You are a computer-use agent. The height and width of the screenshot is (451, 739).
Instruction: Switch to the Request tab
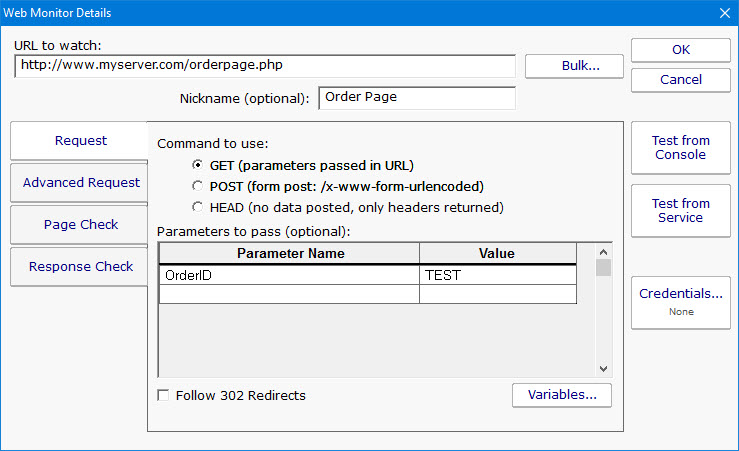(x=80, y=141)
